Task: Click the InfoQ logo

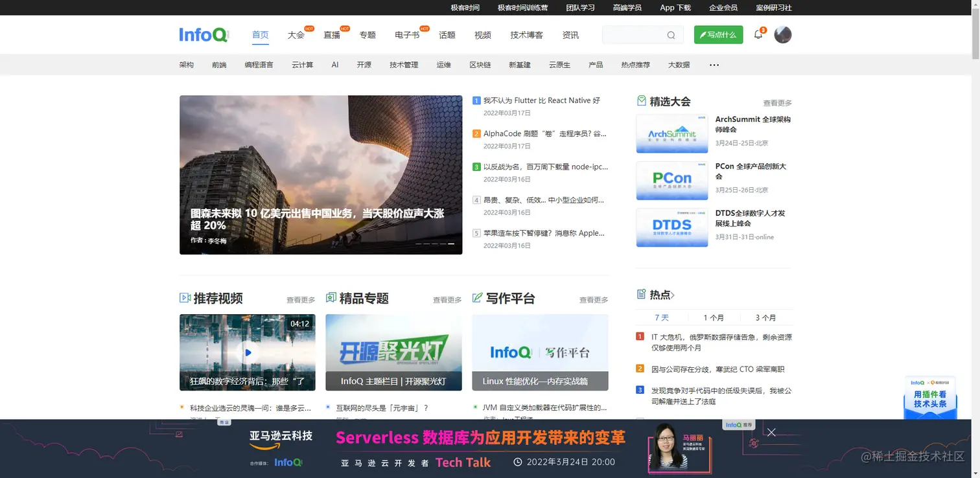Action: [x=204, y=35]
